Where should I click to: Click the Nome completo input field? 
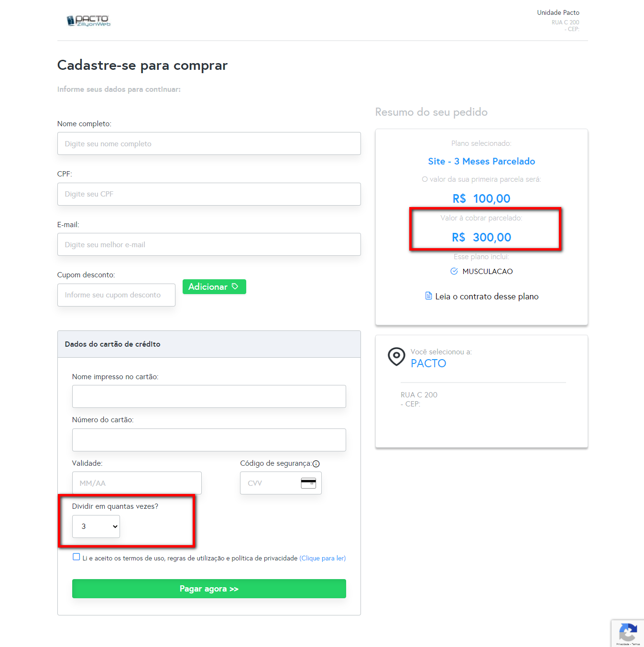tap(209, 143)
